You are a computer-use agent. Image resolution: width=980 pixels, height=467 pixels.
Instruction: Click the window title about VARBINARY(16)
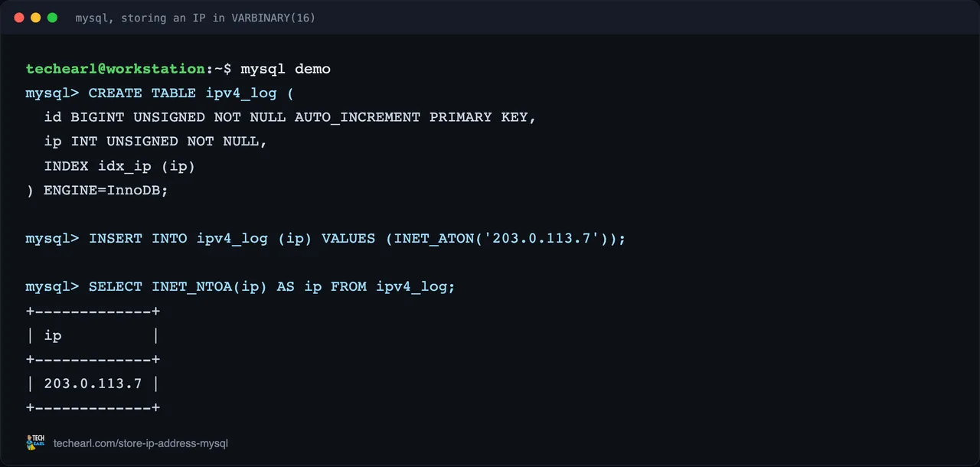pos(195,18)
